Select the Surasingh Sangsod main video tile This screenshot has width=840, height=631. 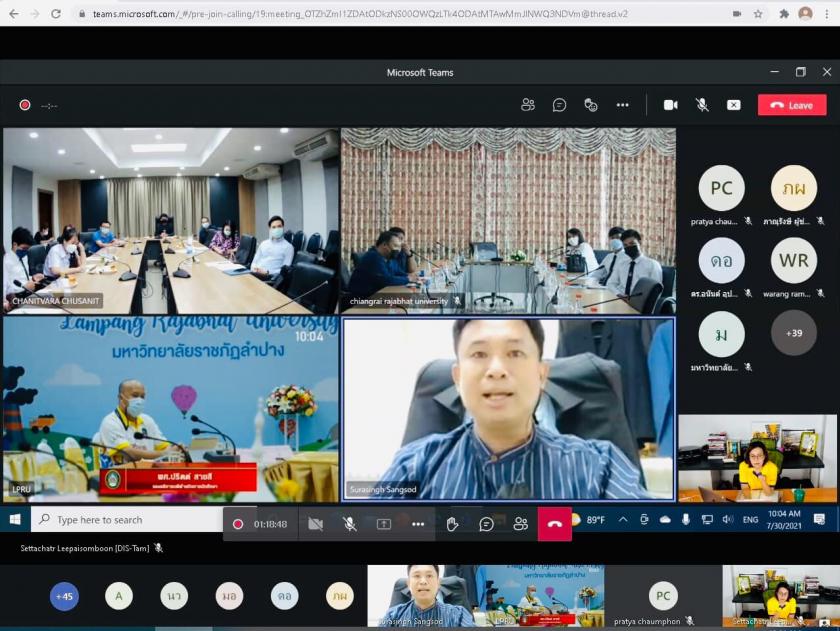(x=508, y=410)
